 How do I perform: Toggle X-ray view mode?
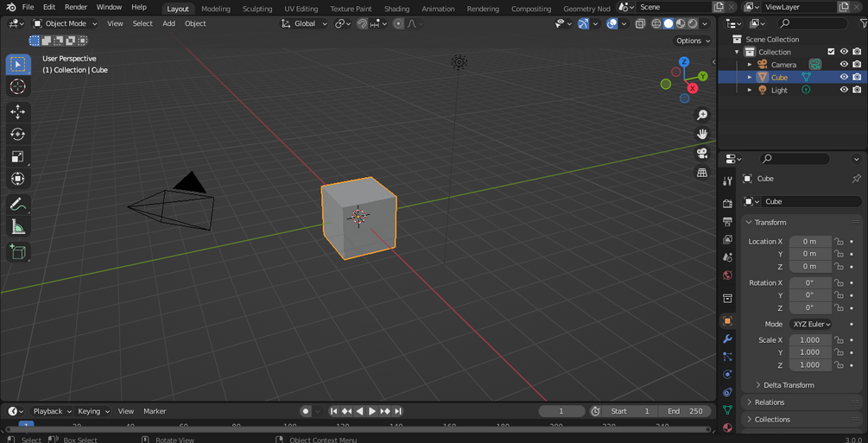coord(640,24)
